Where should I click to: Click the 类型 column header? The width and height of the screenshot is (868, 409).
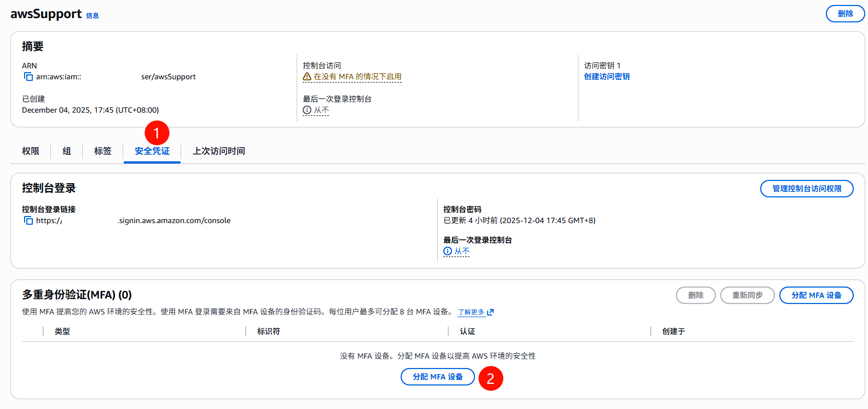coord(62,331)
